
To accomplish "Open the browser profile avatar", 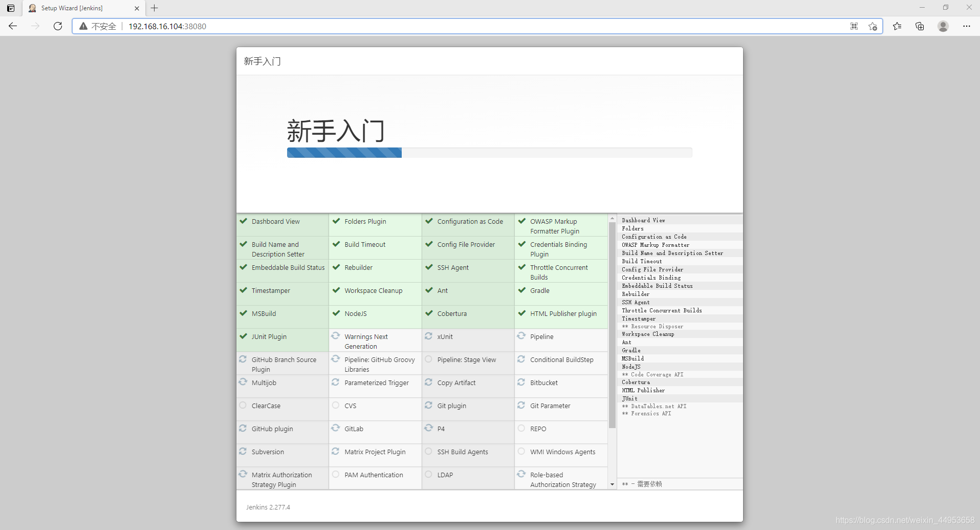I will pos(943,26).
